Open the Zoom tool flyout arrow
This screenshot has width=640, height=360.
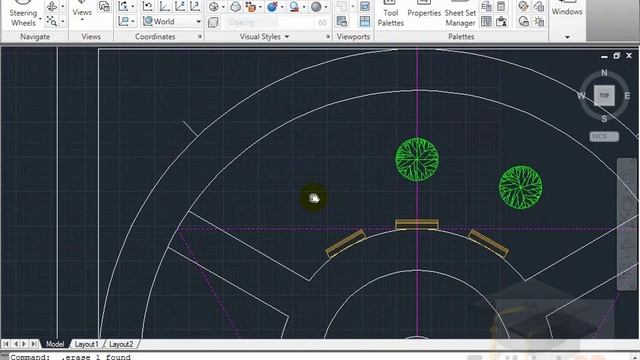(x=62, y=21)
